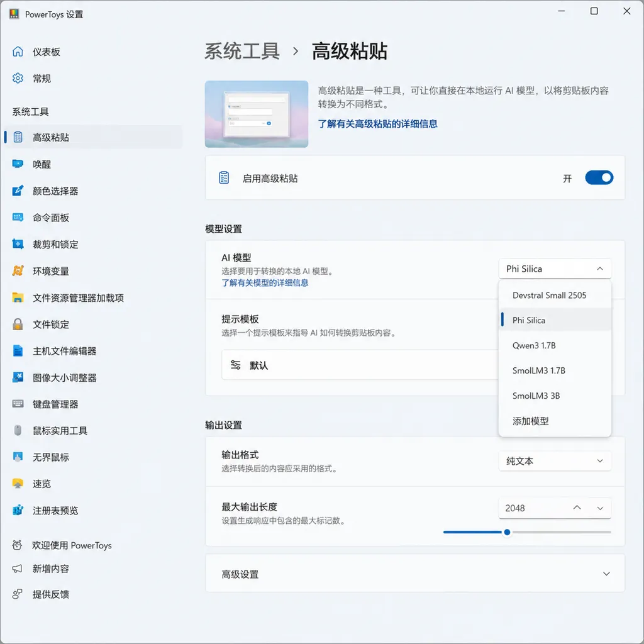Open the 文件资源管理器加载项 folder icon

(18, 297)
